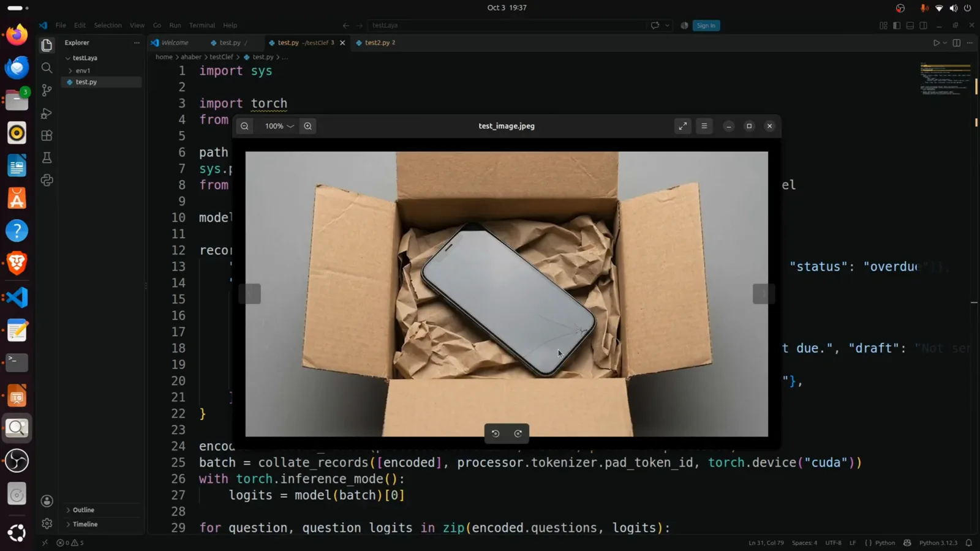Switch to the Welcome tab
The height and width of the screenshot is (551, 980).
(175, 43)
